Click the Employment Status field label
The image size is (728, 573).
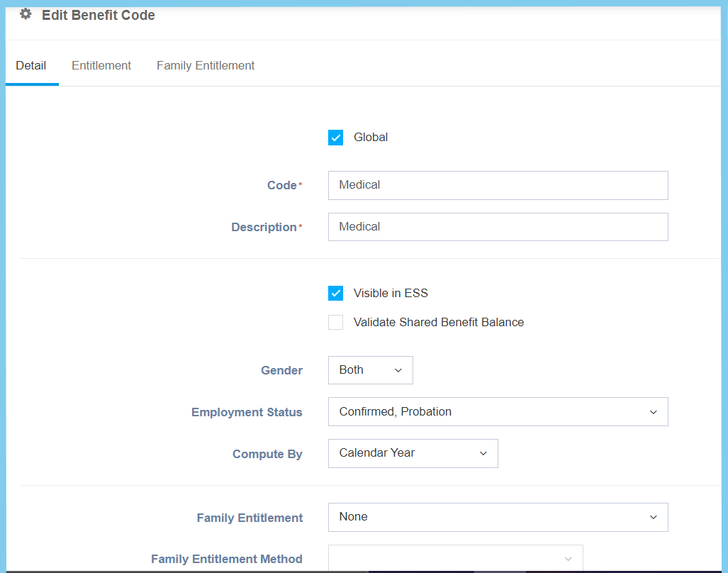click(247, 412)
